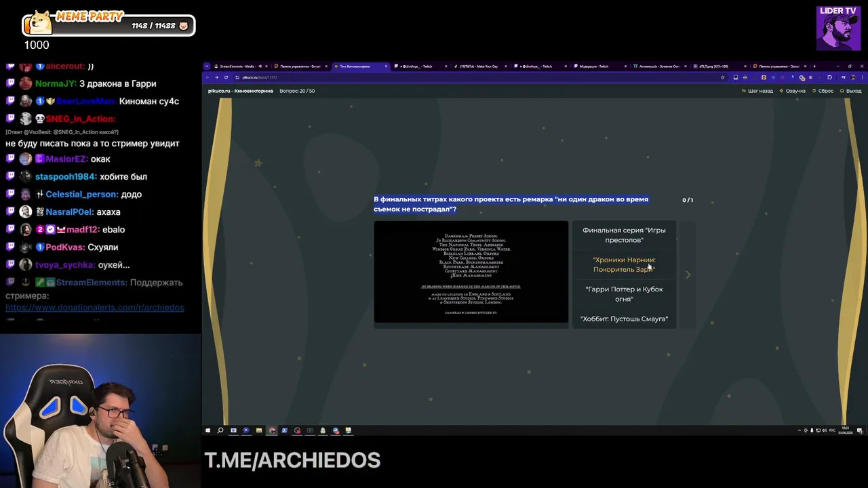Open the Windows Start menu
Image resolution: width=868 pixels, height=488 pixels.
coord(208,430)
